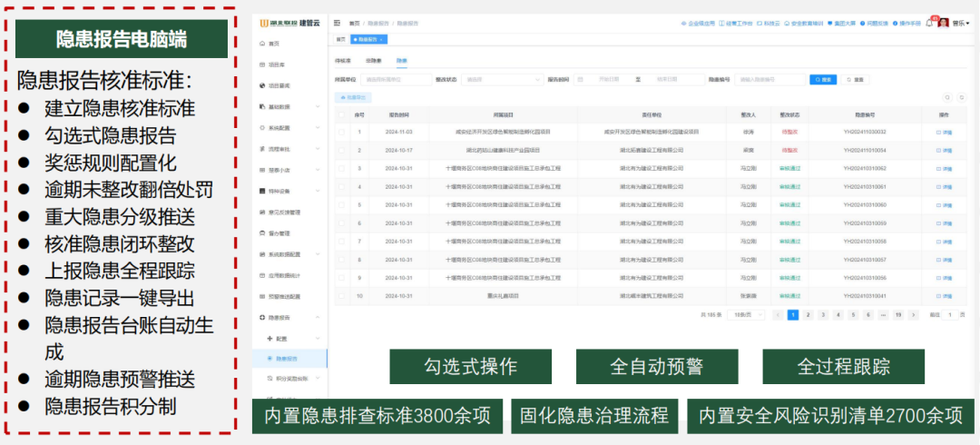The image size is (980, 445).
Task: Check the checkbox for row 1
Action: tap(341, 132)
